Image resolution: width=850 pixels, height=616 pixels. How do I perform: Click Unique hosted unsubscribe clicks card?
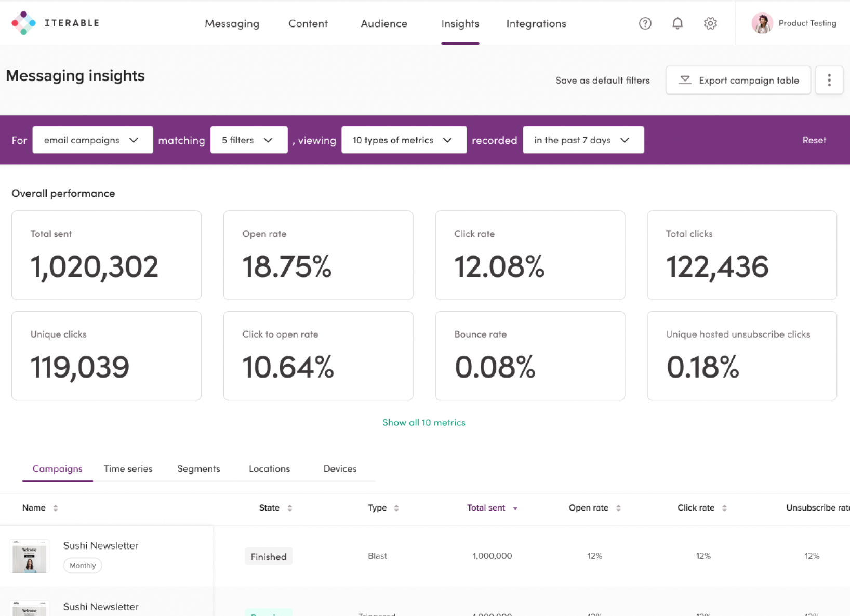(742, 356)
